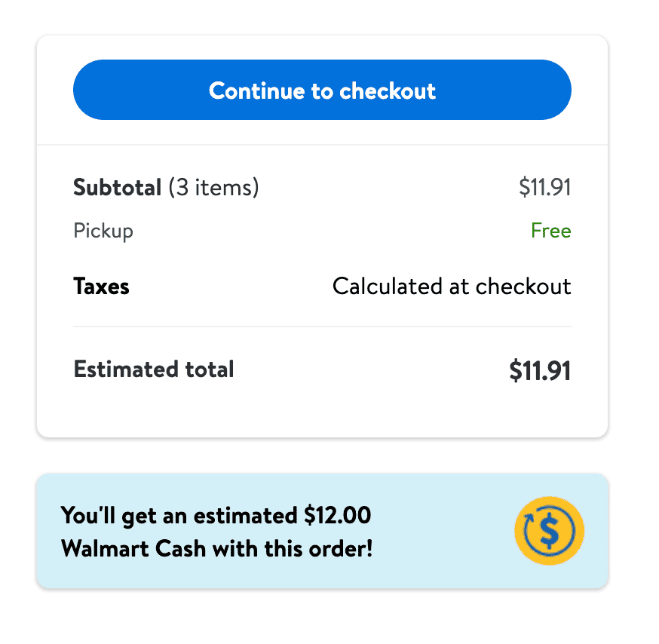Click the Estimated total amount $11.91
The width and height of the screenshot is (659, 644).
540,370
